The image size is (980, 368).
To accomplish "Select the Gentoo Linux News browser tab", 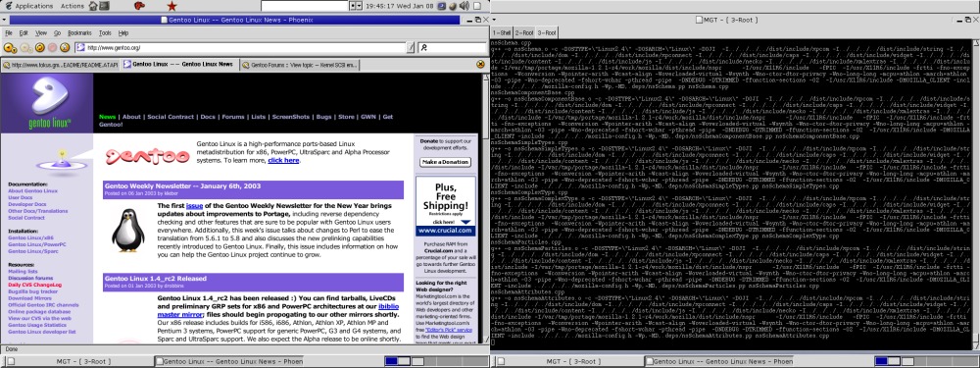I will [x=179, y=65].
